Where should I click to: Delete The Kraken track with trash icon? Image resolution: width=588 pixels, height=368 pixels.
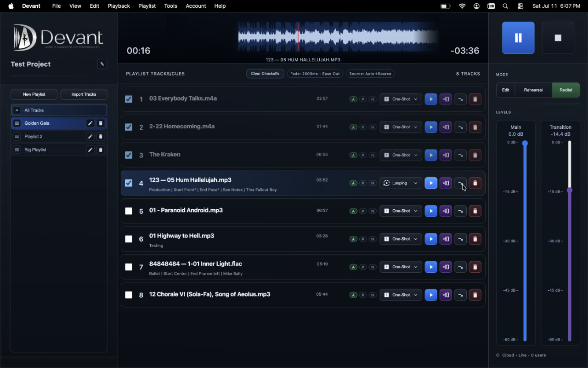point(475,155)
